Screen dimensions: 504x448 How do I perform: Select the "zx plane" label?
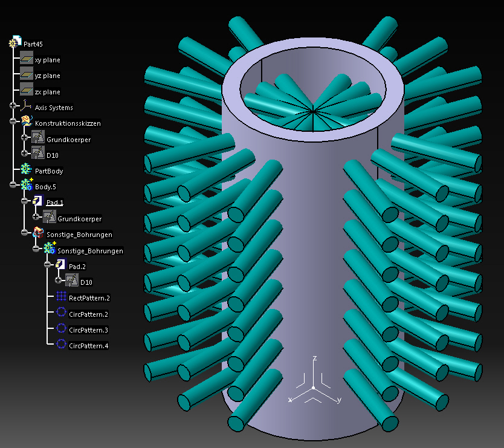[48, 92]
